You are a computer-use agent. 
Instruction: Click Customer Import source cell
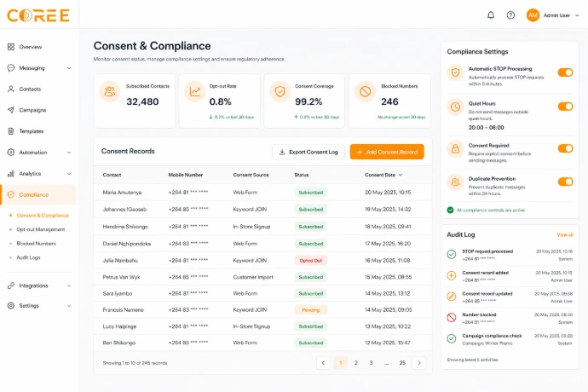(x=253, y=277)
